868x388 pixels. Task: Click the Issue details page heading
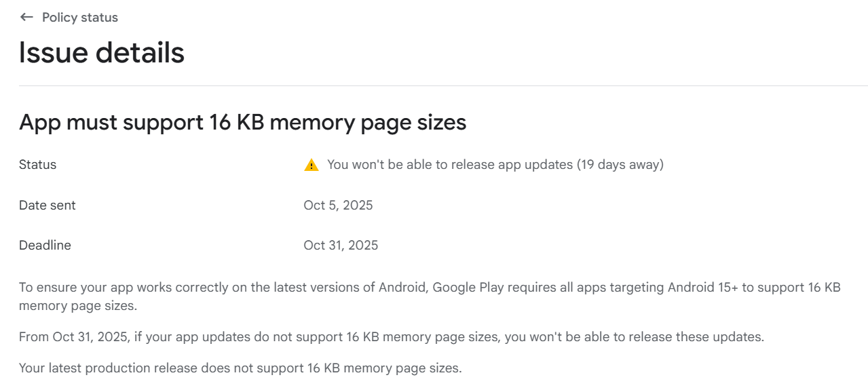pyautogui.click(x=102, y=53)
